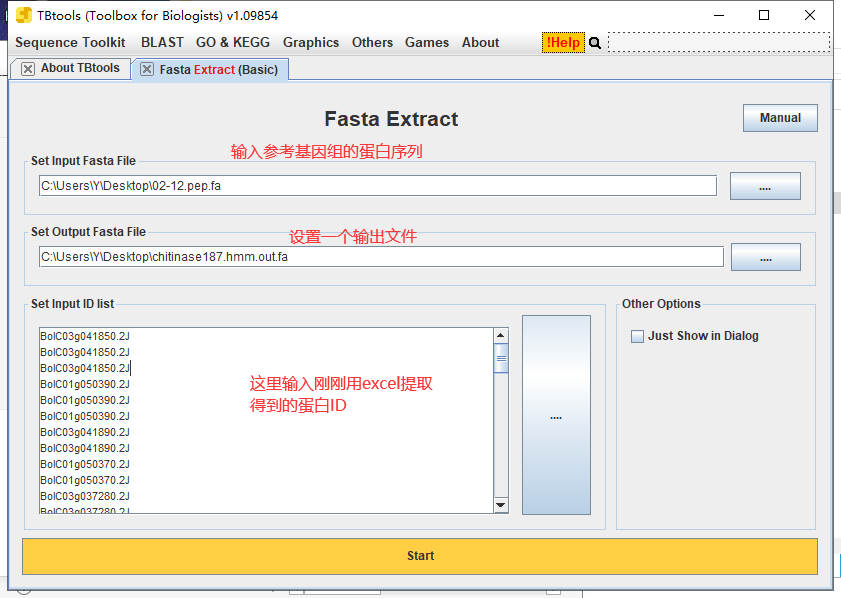Viewport: 841px width, 598px height.
Task: Open the !Help menu
Action: pyautogui.click(x=563, y=43)
